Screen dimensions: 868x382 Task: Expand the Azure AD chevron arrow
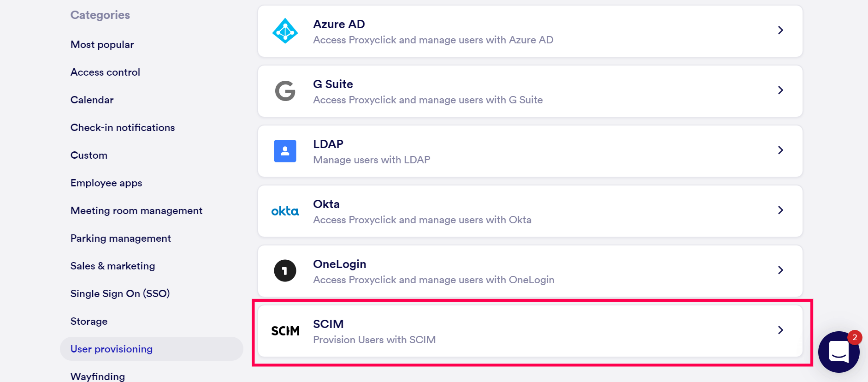click(780, 30)
